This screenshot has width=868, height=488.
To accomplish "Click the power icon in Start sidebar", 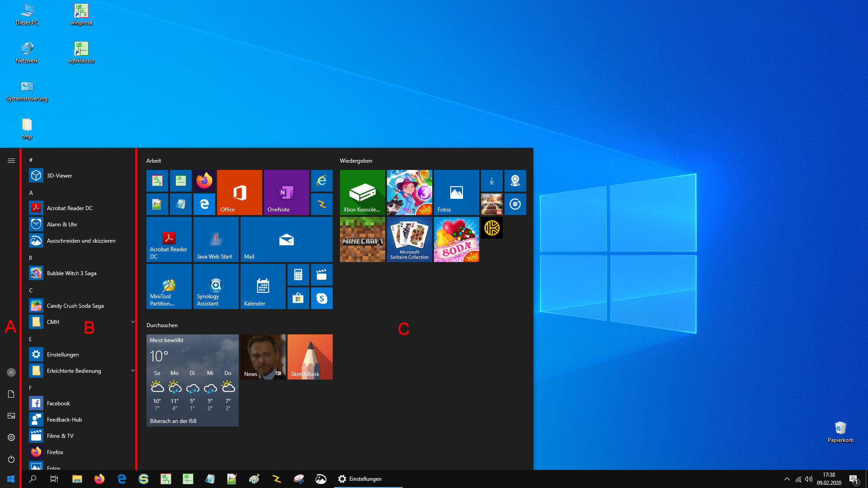I will pyautogui.click(x=11, y=459).
